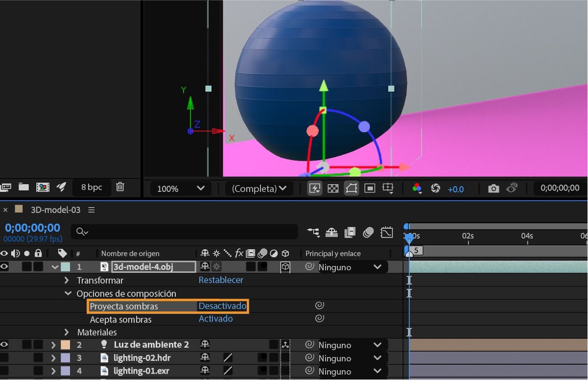Hide the 3d-model-4.obj layer

tap(5, 267)
